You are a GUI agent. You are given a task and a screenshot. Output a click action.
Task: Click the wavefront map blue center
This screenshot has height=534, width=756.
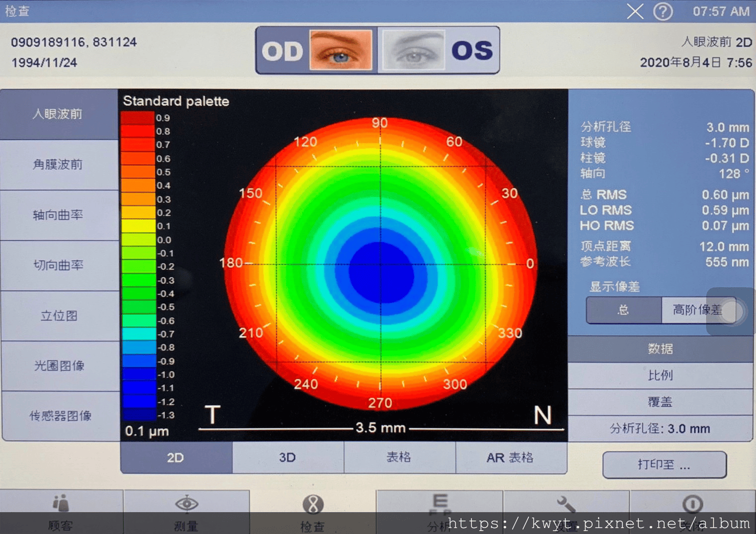pyautogui.click(x=381, y=273)
